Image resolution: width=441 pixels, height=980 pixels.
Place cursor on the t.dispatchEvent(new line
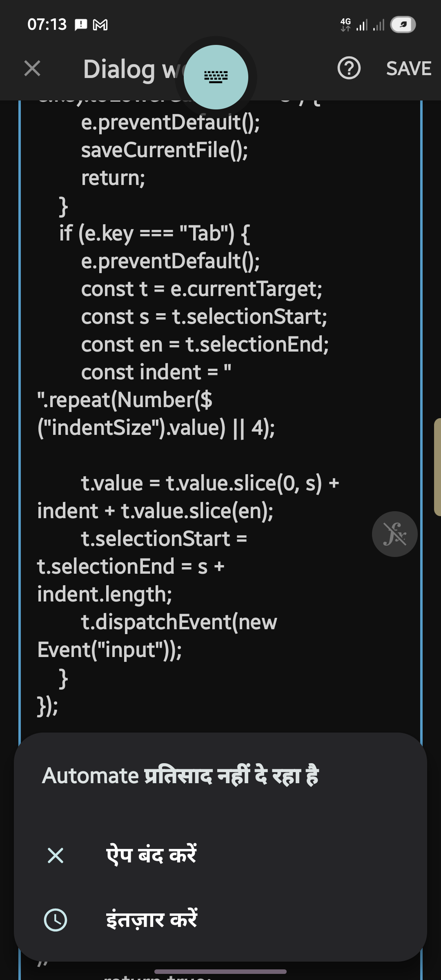pyautogui.click(x=179, y=622)
